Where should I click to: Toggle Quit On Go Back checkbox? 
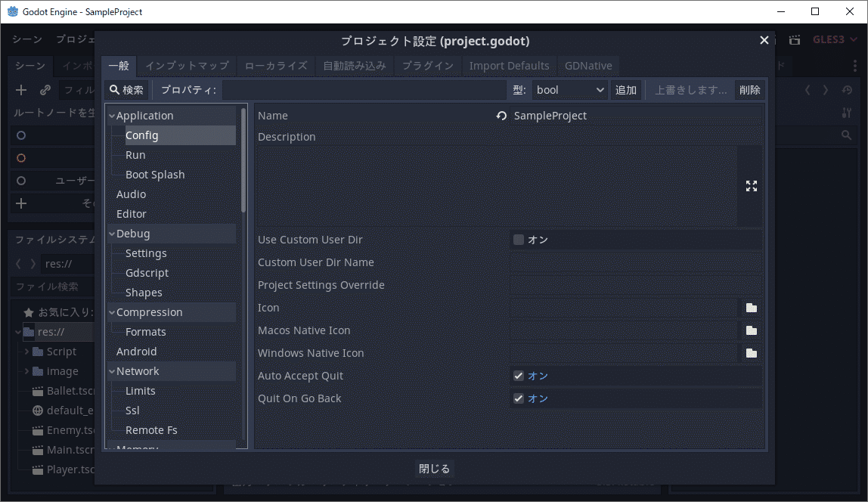(x=519, y=398)
